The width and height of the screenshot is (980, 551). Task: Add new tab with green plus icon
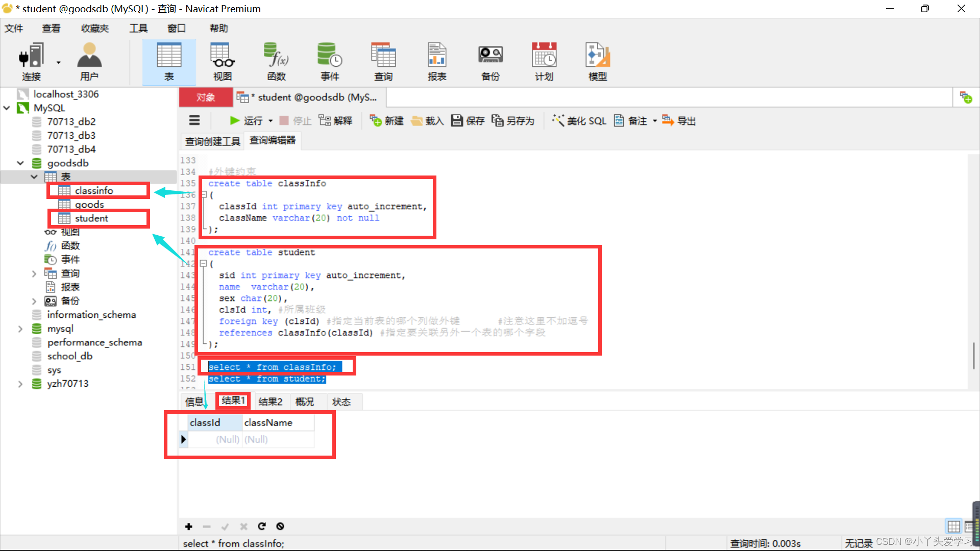pyautogui.click(x=966, y=97)
